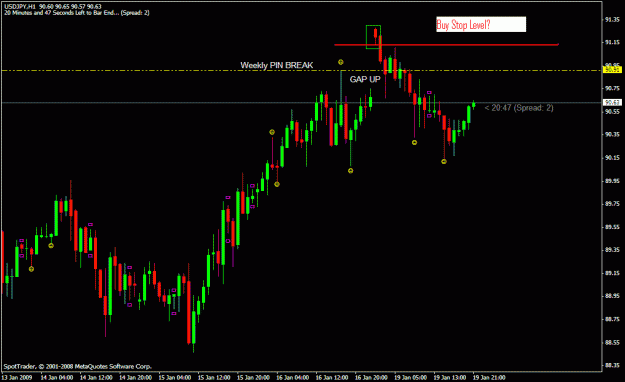Click the 88.95 price axis value
This screenshot has width=625, height=382.
pyautogui.click(x=612, y=296)
